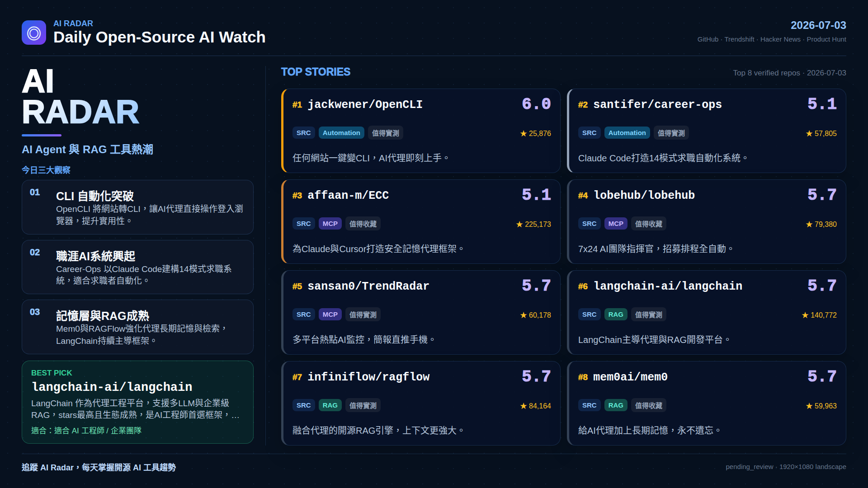The height and width of the screenshot is (488, 868).
Task: Select the MCP tag on affaan-m/ECC card
Action: (330, 224)
